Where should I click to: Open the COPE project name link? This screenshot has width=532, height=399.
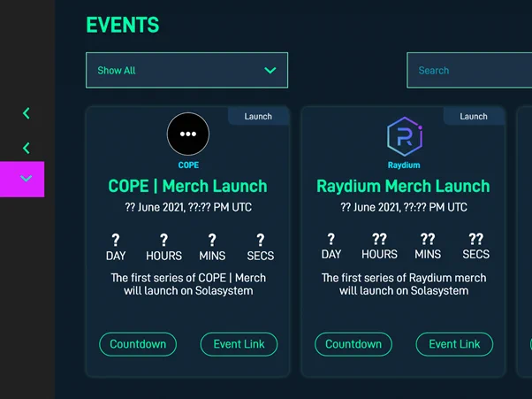[x=188, y=165]
